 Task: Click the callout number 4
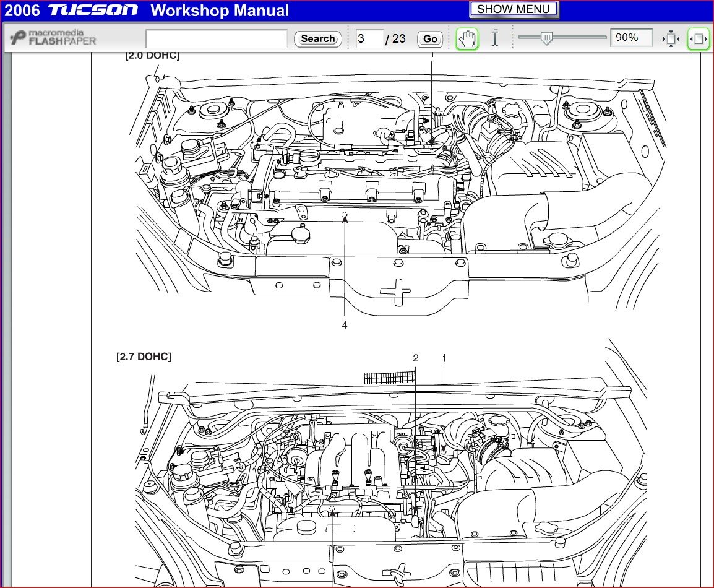(x=345, y=325)
